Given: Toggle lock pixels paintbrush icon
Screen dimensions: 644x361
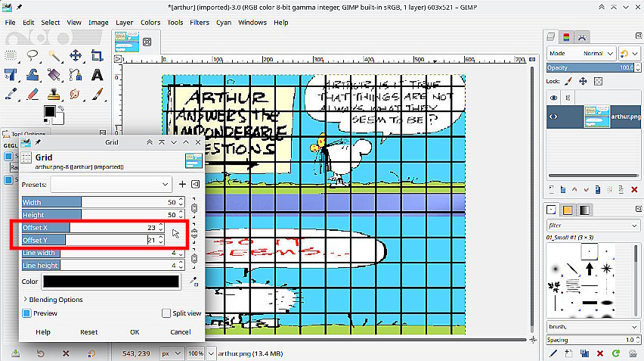Looking at the screenshot, I should click(x=568, y=82).
